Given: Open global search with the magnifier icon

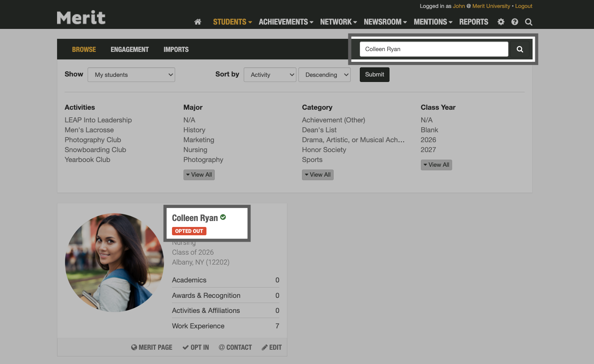Looking at the screenshot, I should (x=529, y=22).
